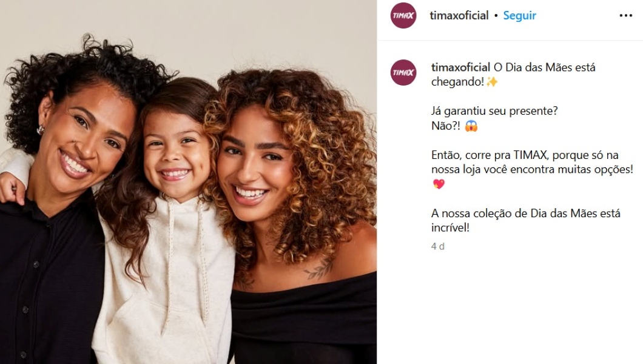Select the 'Já garantiu seu presente?' caption line
The image size is (643, 364).
[494, 111]
